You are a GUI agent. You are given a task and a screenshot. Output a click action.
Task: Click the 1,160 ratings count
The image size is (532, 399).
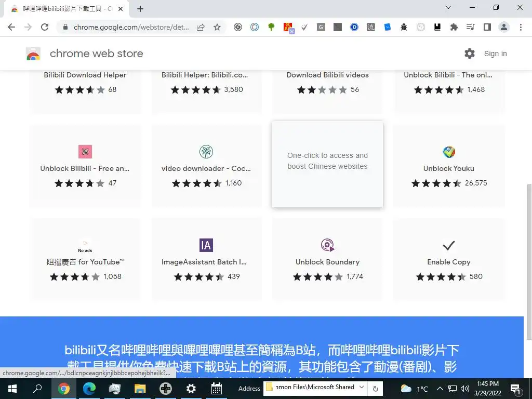(x=233, y=183)
